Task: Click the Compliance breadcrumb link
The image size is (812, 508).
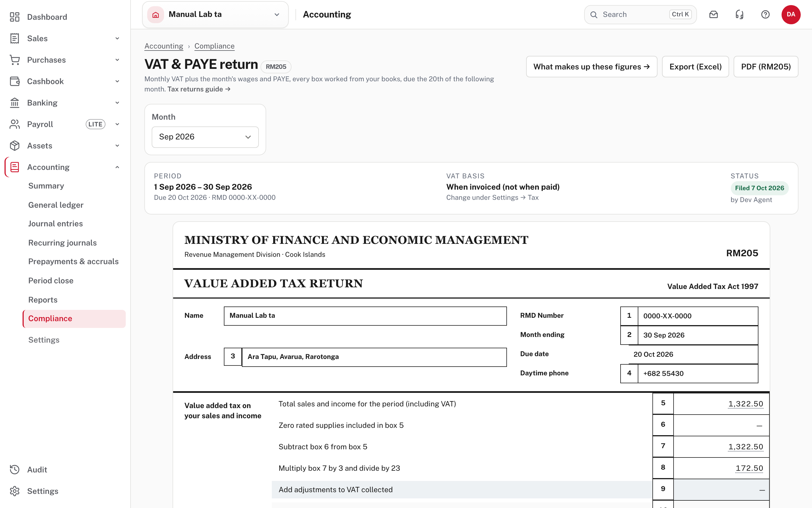Action: click(x=214, y=46)
